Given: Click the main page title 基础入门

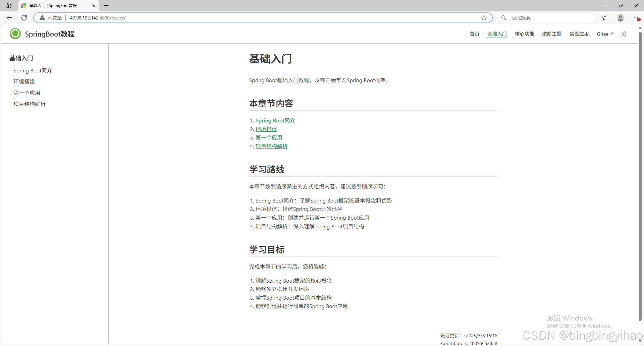Looking at the screenshot, I should coord(270,59).
